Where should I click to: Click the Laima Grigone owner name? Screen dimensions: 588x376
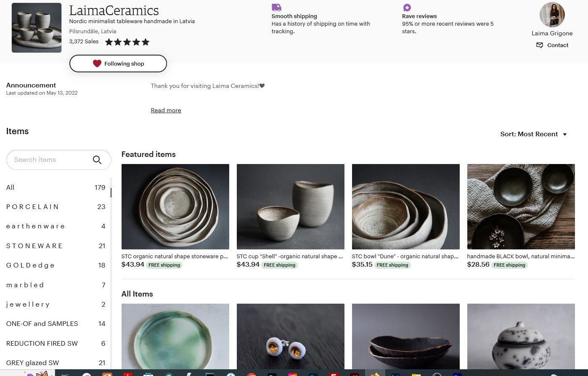pos(552,33)
